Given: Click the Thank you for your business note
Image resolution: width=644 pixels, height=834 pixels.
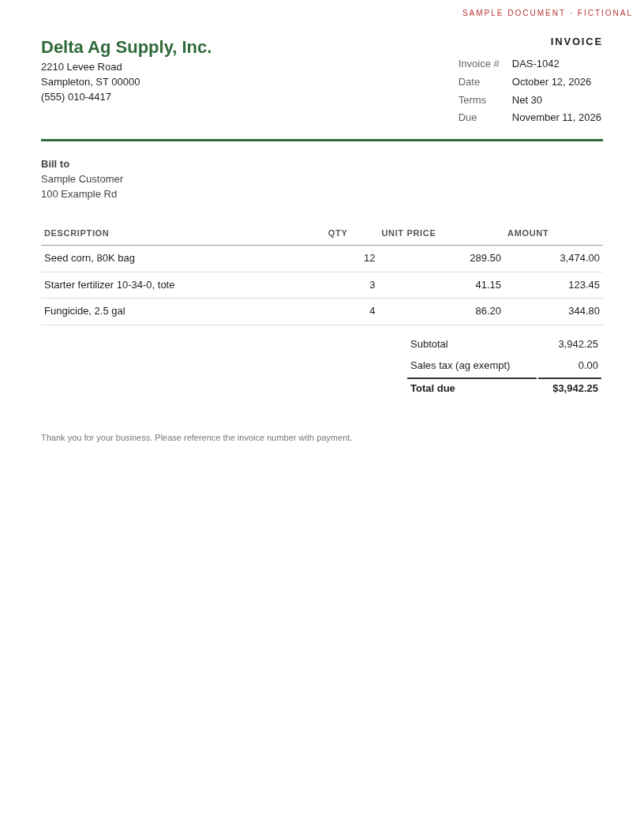Looking at the screenshot, I should [197, 438].
